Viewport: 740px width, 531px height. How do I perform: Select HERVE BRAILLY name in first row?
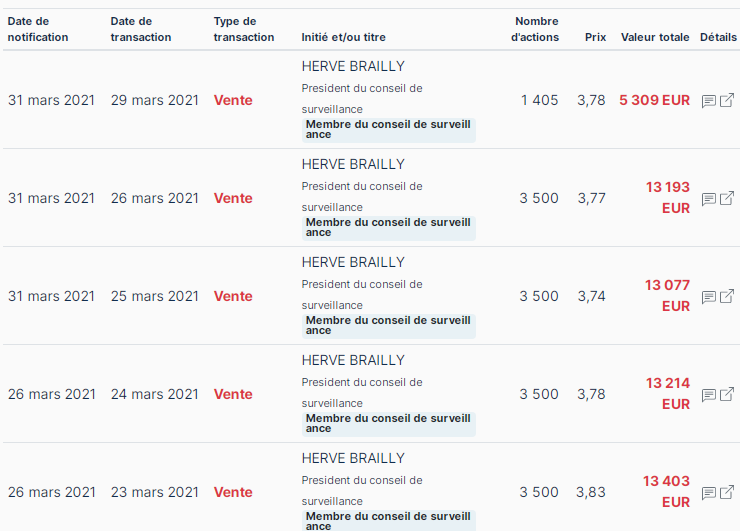click(353, 66)
